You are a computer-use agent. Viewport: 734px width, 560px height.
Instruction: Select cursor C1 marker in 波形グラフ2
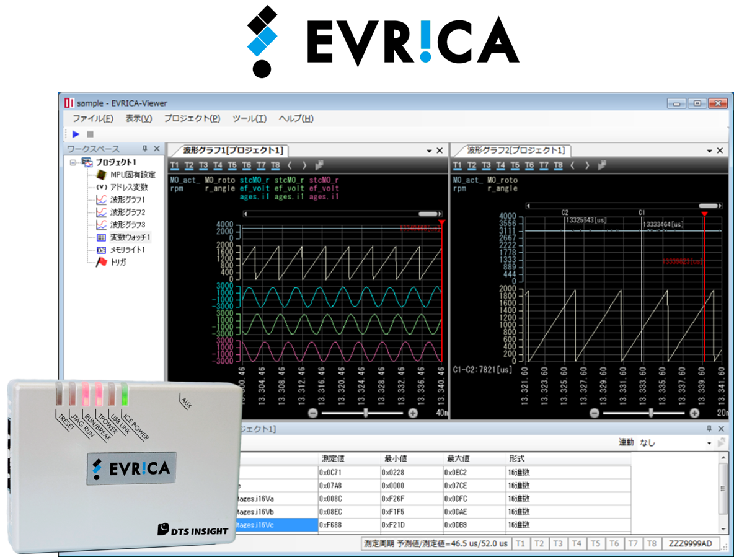pyautogui.click(x=642, y=212)
